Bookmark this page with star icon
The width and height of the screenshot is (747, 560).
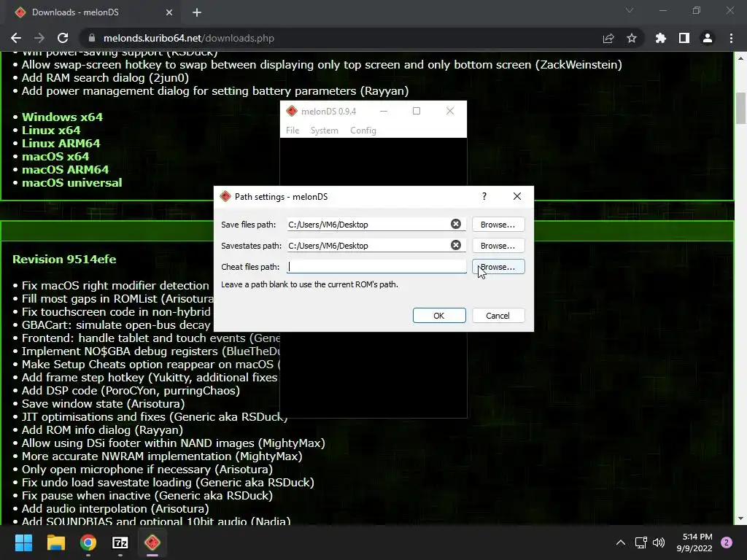pos(632,38)
